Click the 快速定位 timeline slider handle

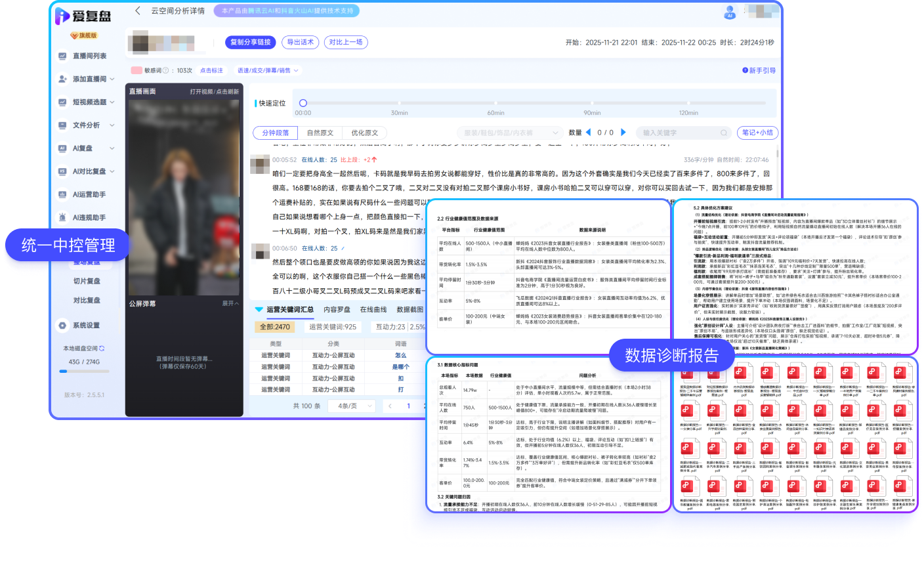click(x=303, y=103)
